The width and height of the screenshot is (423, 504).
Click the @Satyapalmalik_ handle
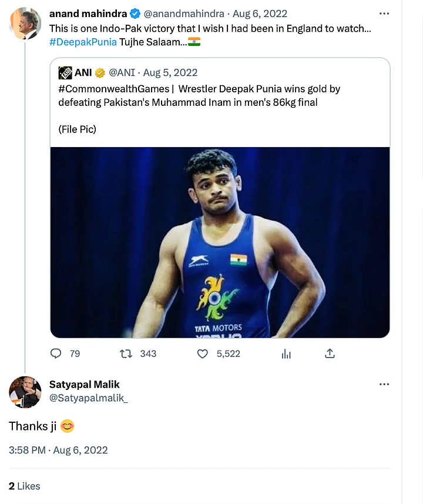tap(89, 398)
